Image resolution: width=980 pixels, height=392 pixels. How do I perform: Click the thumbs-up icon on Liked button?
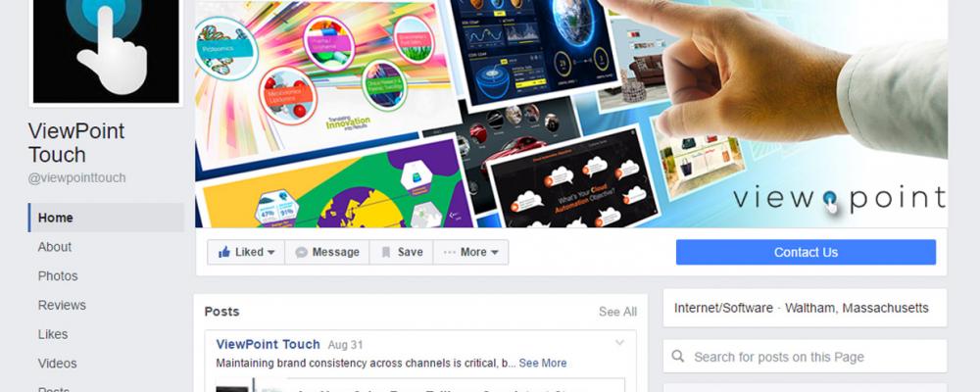tap(224, 252)
